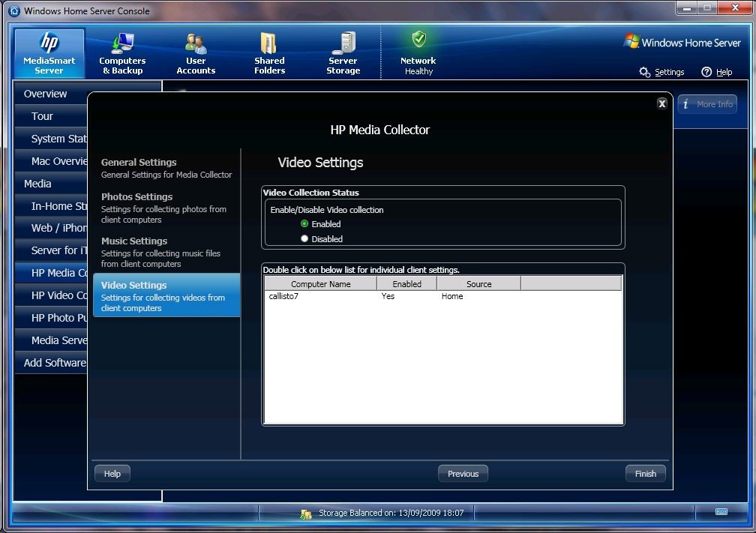
Task: Click the Previous button
Action: coord(463,474)
